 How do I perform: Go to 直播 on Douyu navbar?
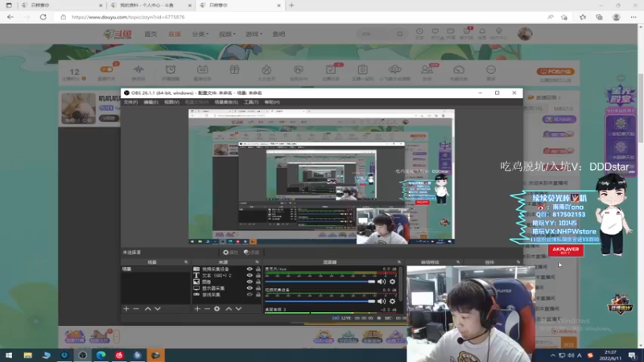coord(175,34)
